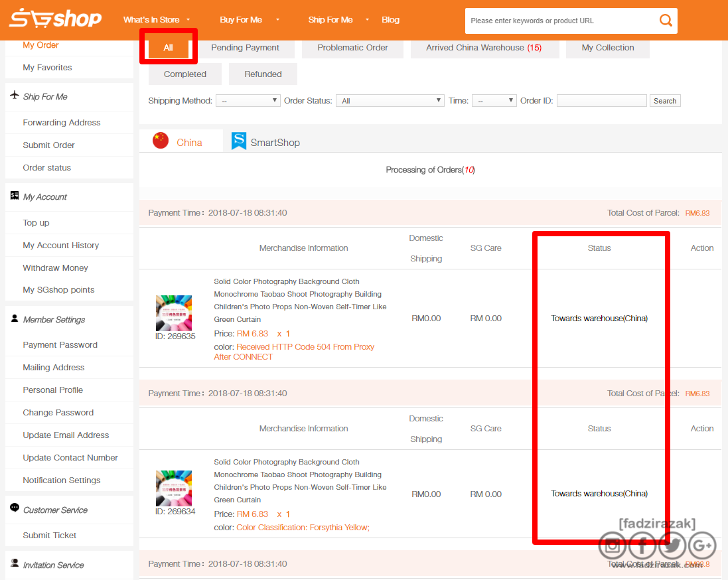Select the SmartShop orders tab

(265, 141)
